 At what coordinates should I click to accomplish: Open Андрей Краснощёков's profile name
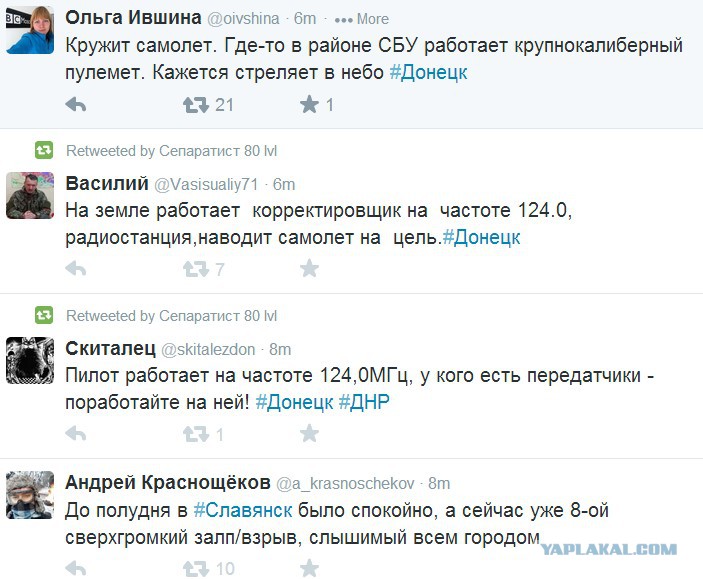point(168,483)
